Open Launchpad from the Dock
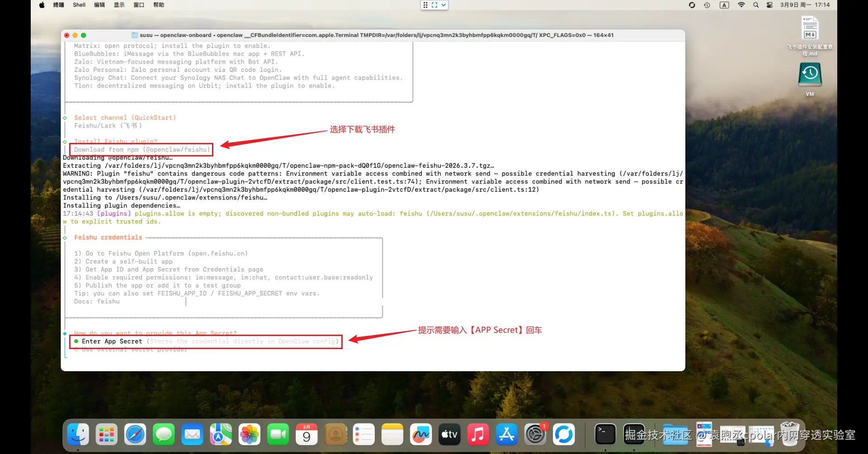 point(106,435)
